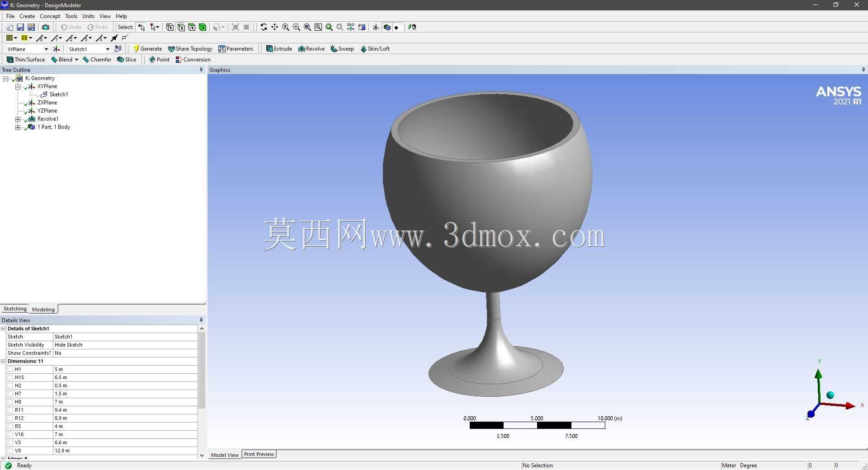Select the Box Zoom tool
This screenshot has height=470, width=868.
[297, 27]
